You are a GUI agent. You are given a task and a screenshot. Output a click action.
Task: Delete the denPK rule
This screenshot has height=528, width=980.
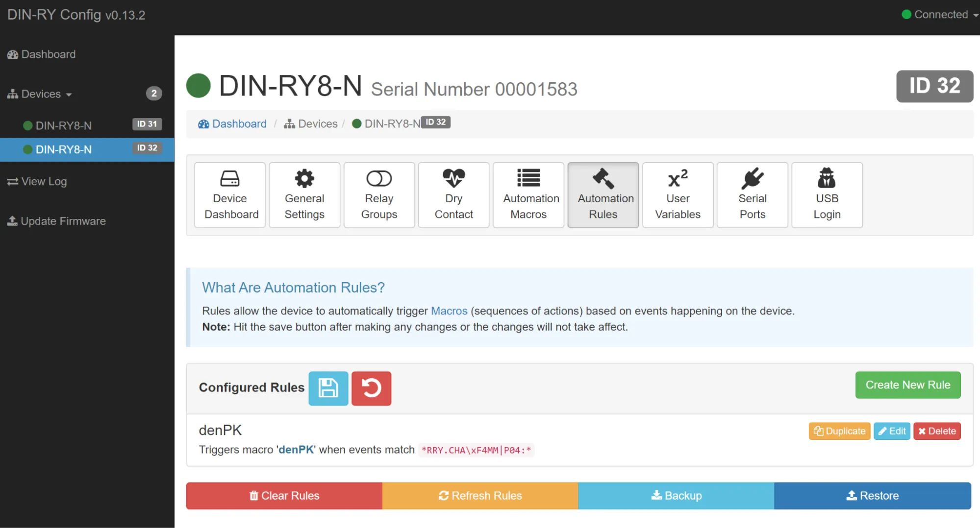pos(936,431)
